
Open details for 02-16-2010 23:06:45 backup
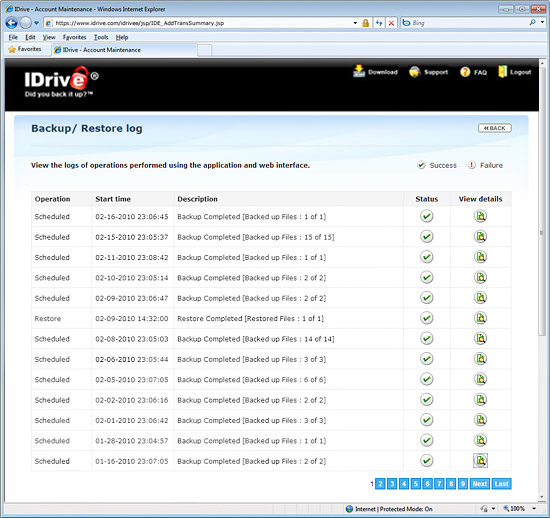click(480, 216)
